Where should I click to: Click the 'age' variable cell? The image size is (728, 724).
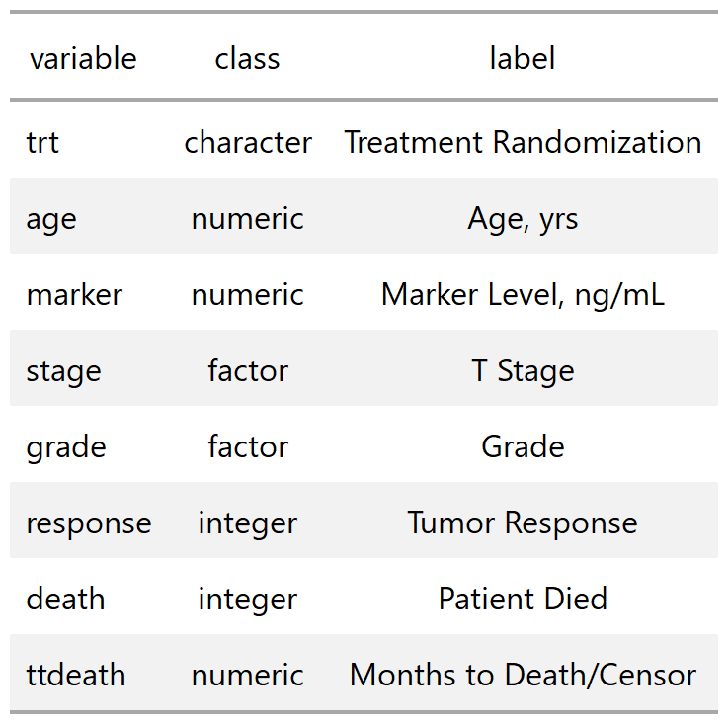coord(51,219)
